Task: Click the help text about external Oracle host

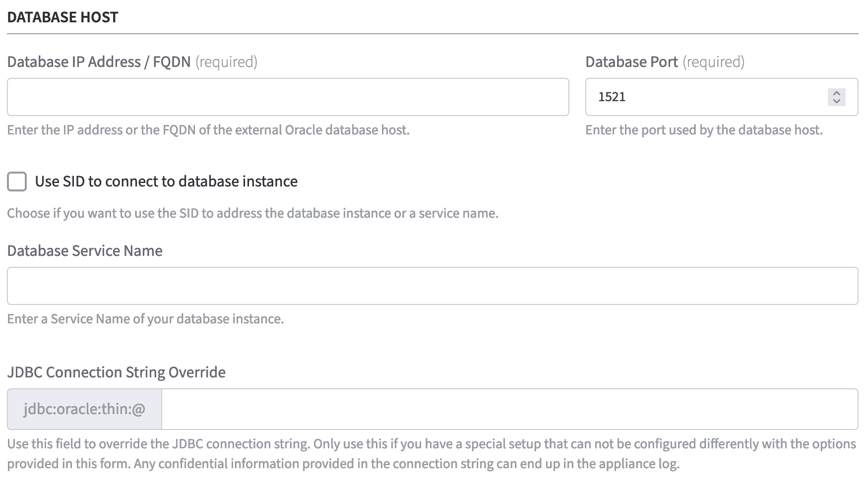Action: tap(208, 130)
